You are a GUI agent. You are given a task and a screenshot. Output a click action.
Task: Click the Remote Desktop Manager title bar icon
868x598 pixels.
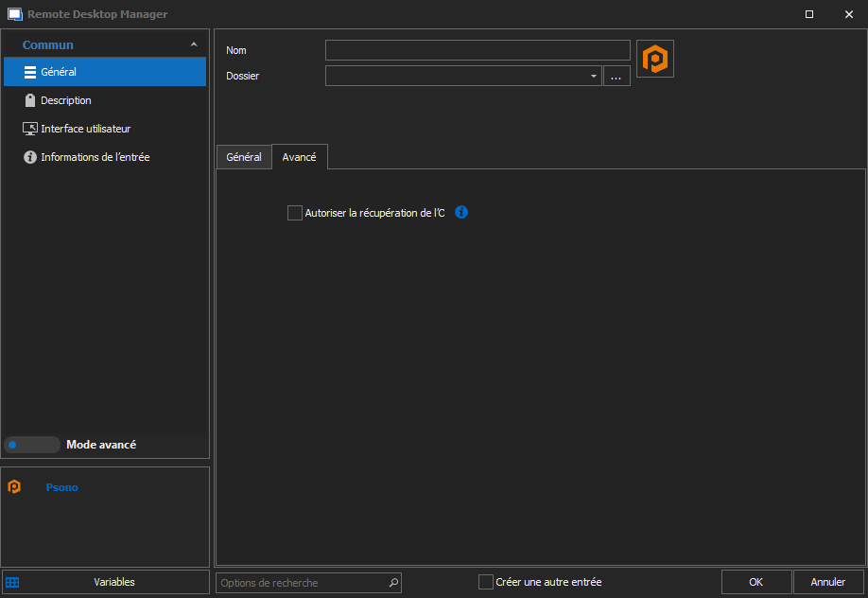point(14,14)
